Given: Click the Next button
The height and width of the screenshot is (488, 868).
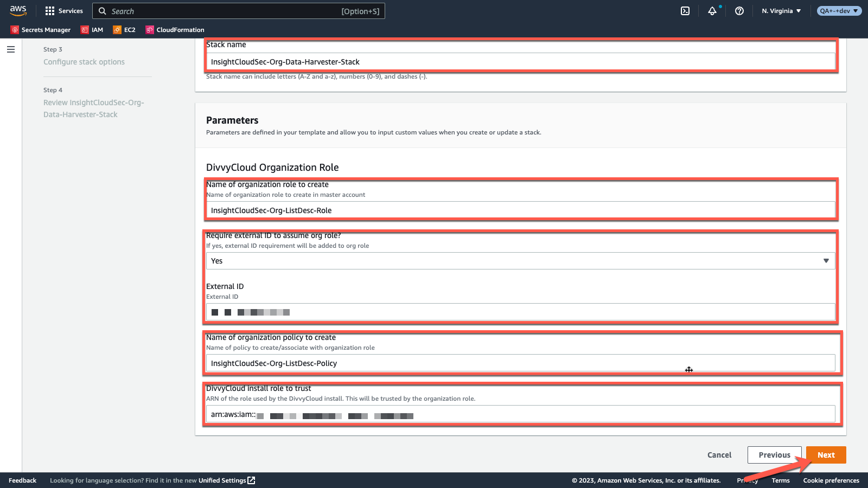Looking at the screenshot, I should click(x=826, y=455).
